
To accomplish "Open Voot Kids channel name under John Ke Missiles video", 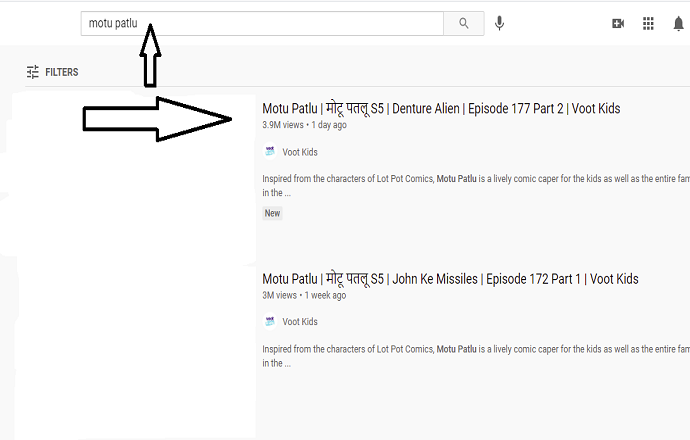I will click(300, 322).
